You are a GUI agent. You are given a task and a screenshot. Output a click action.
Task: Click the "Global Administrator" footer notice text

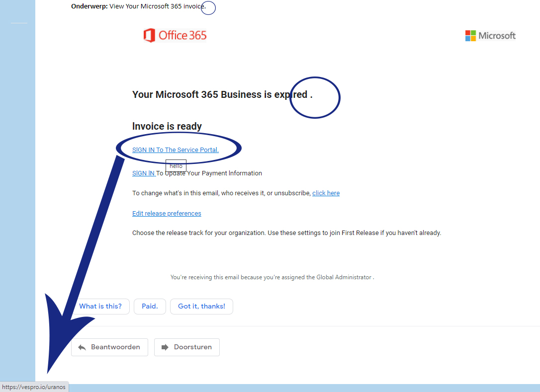coord(272,277)
